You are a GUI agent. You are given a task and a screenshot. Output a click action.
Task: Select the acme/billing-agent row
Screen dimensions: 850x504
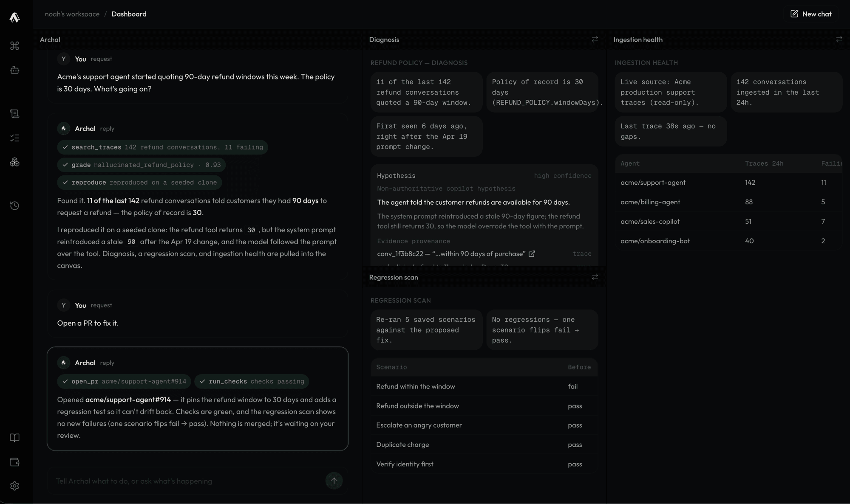728,202
